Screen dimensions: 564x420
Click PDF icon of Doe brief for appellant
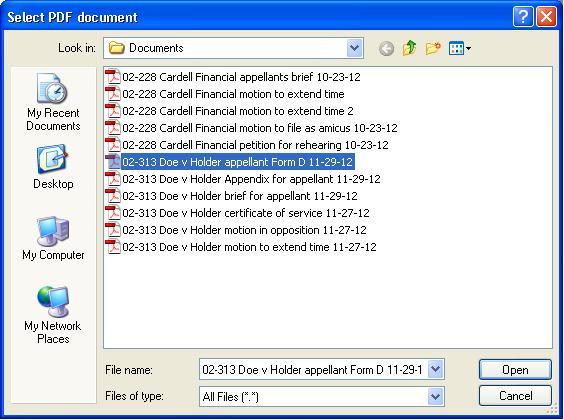113,196
